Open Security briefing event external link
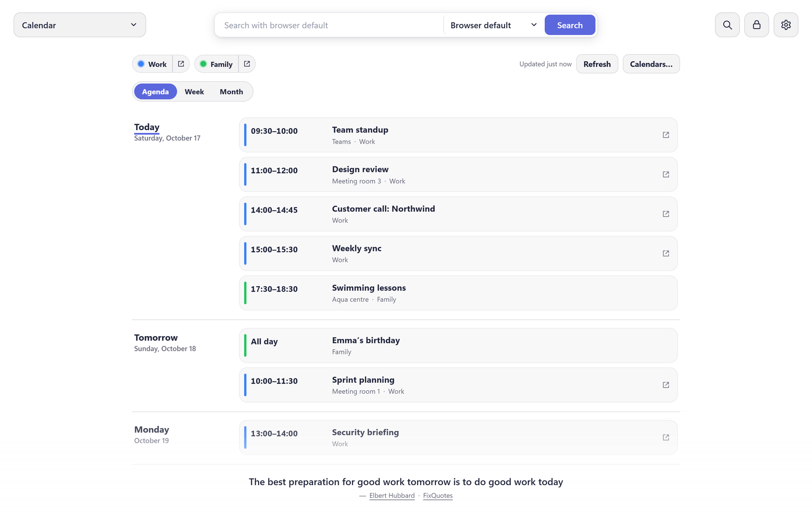 666,437
